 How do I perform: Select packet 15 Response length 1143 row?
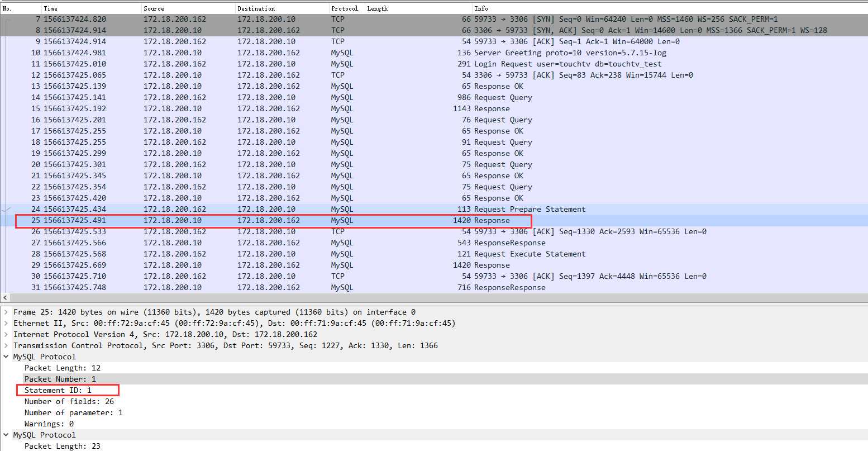click(x=434, y=108)
